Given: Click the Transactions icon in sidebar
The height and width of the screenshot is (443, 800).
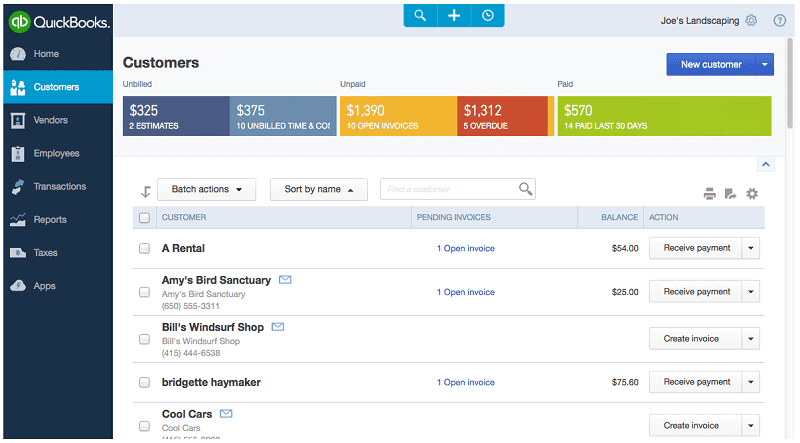Looking at the screenshot, I should 18,187.
